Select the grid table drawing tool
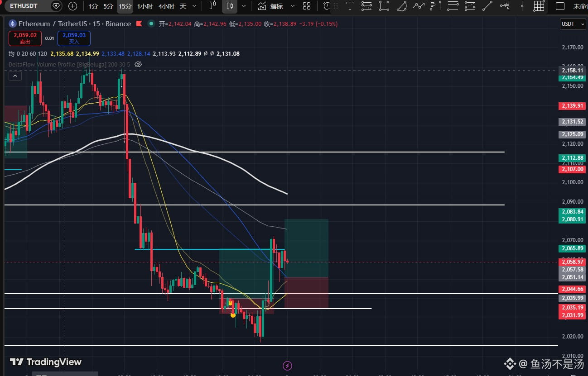 click(x=539, y=6)
